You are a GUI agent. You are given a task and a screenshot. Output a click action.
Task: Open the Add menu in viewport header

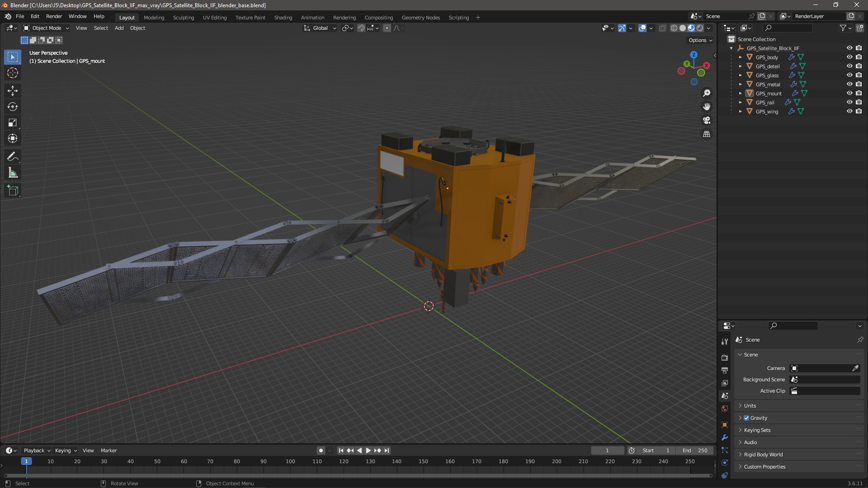tap(119, 28)
